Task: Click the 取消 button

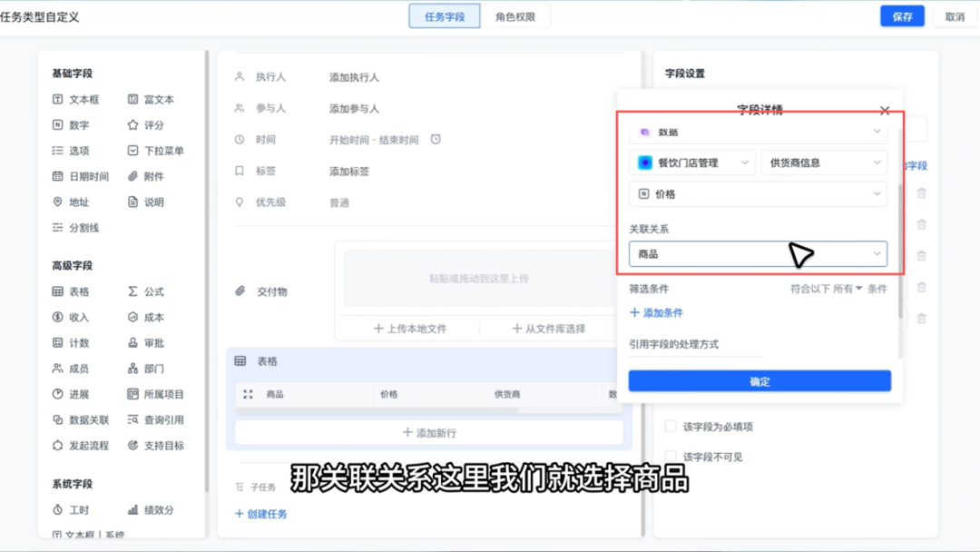Action: (955, 17)
